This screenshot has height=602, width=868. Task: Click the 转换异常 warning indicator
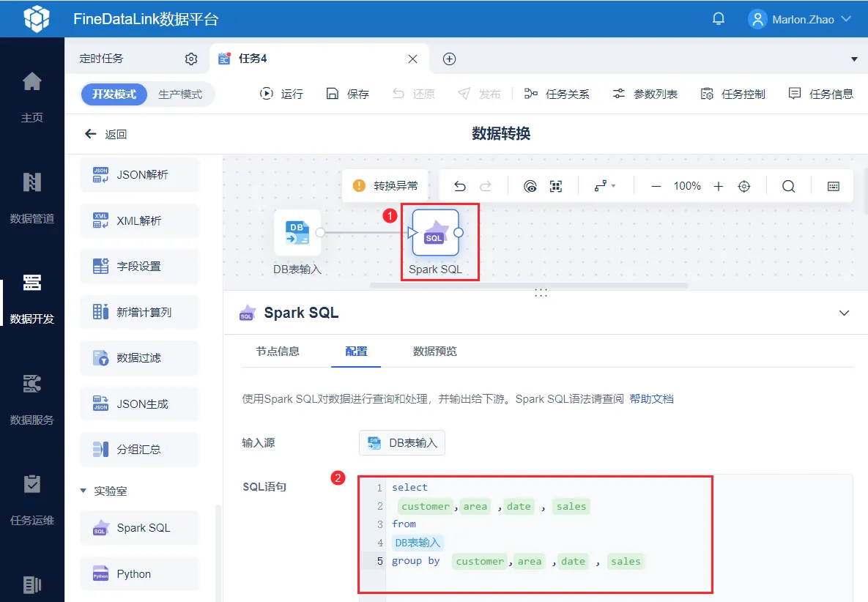tap(385, 185)
